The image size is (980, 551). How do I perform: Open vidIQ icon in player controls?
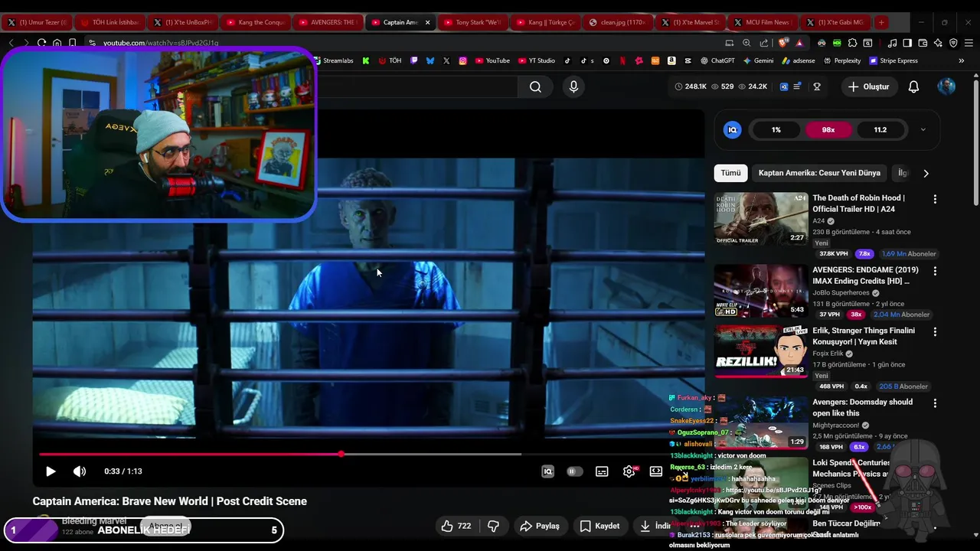(x=547, y=471)
